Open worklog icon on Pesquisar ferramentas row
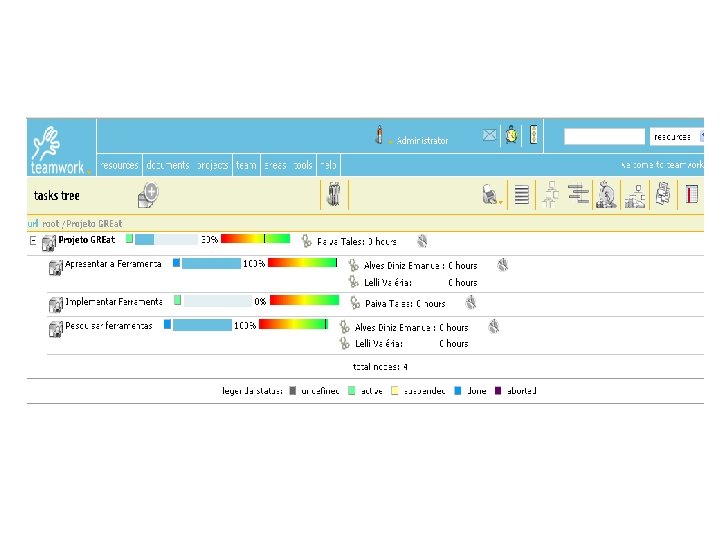Screen dimensions: 720x540 494,326
